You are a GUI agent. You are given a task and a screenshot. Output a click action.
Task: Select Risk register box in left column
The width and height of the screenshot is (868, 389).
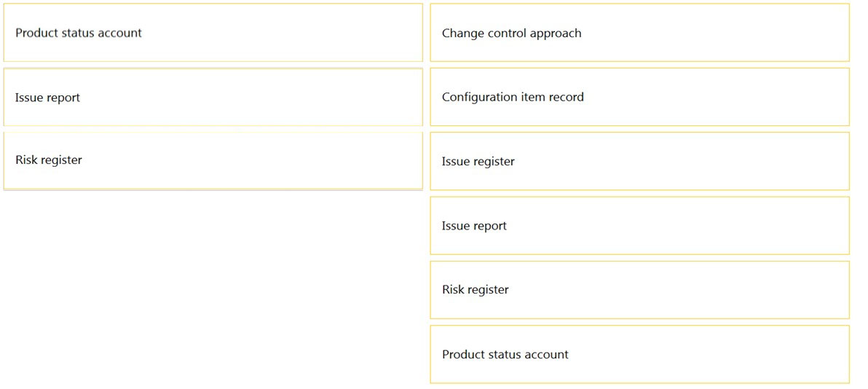pyautogui.click(x=213, y=161)
